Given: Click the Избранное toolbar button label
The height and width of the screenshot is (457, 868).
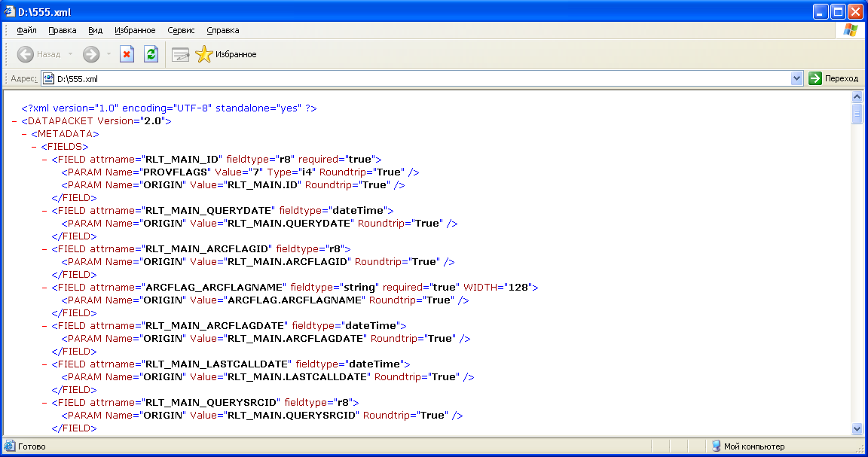Looking at the screenshot, I should click(x=236, y=54).
